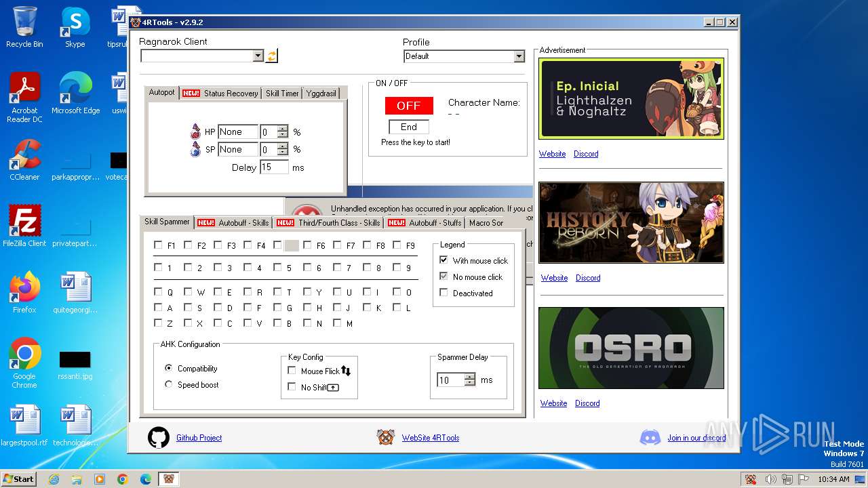Image resolution: width=868 pixels, height=488 pixels.
Task: Check the Q key checkbox
Action: tap(158, 292)
